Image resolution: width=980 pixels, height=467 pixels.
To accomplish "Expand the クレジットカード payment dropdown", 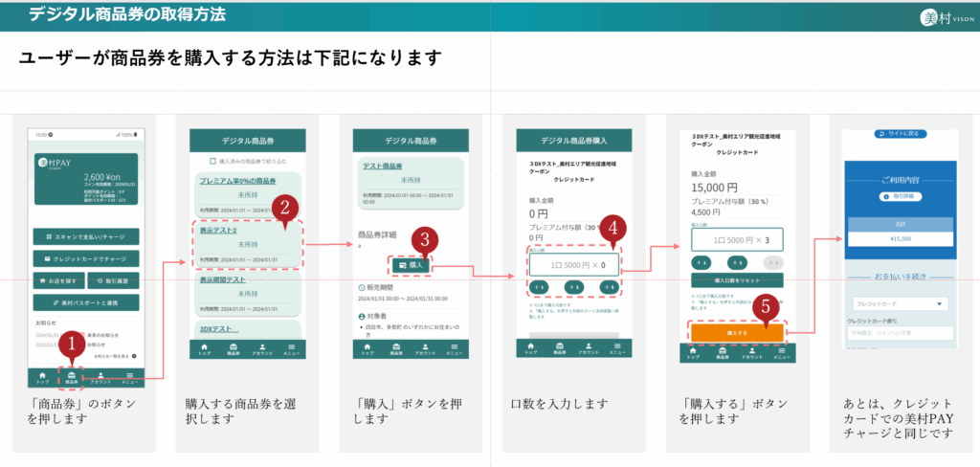I will pyautogui.click(x=899, y=304).
